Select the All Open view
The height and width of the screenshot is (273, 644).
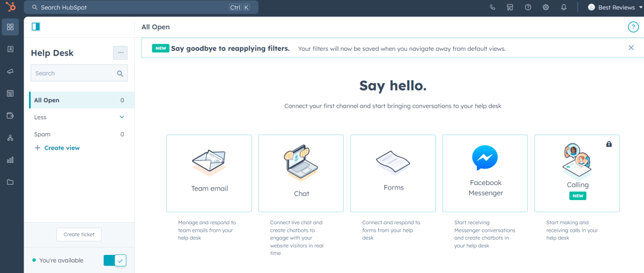(82, 100)
